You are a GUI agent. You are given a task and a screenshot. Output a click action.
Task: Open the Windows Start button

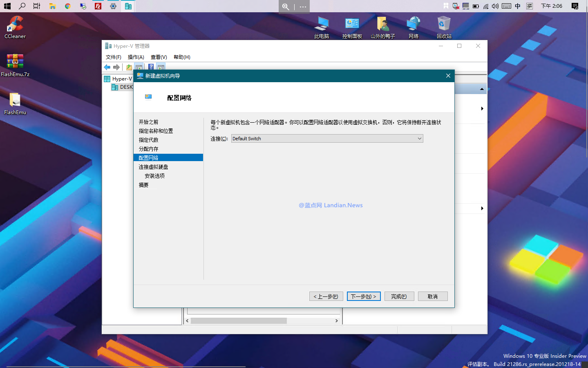coord(7,6)
